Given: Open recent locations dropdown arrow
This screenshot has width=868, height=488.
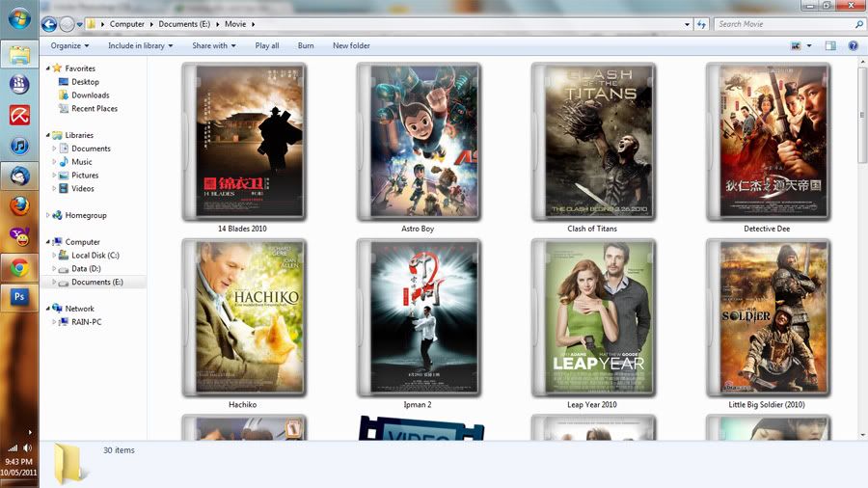Looking at the screenshot, I should 80,24.
